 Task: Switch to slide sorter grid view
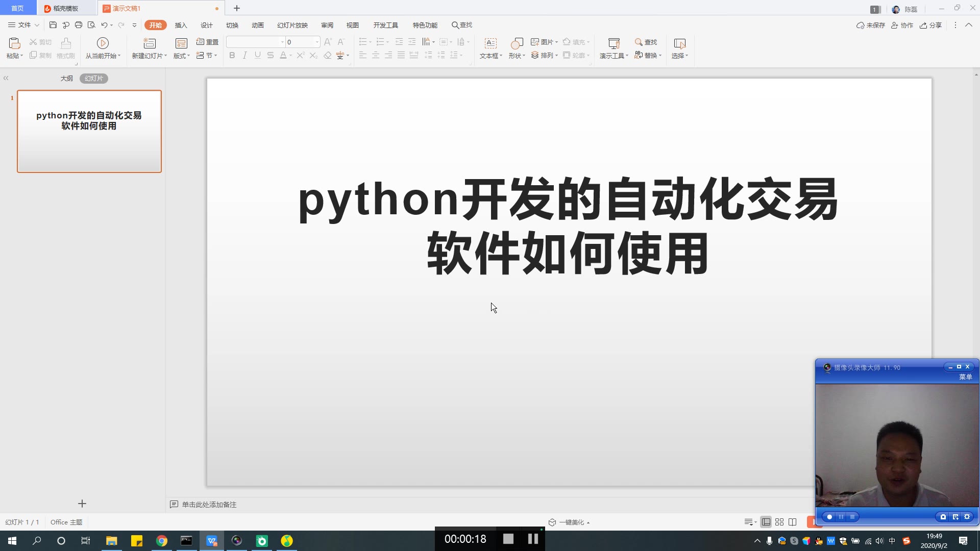(779, 522)
